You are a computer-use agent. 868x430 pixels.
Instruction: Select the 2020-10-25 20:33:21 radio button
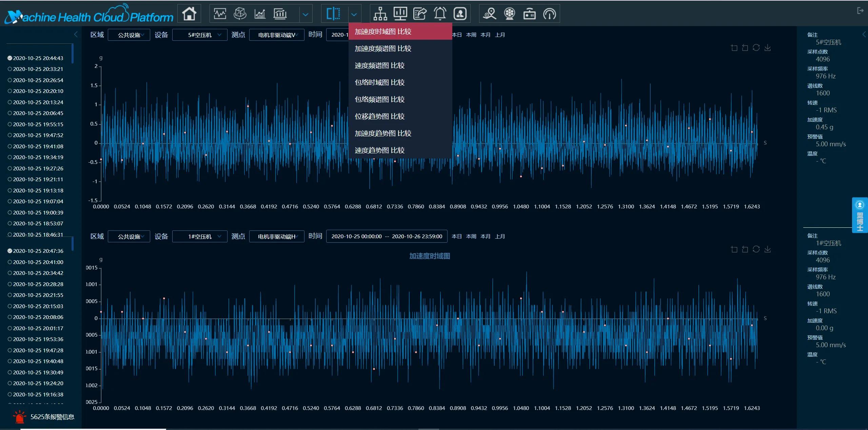[x=10, y=69]
